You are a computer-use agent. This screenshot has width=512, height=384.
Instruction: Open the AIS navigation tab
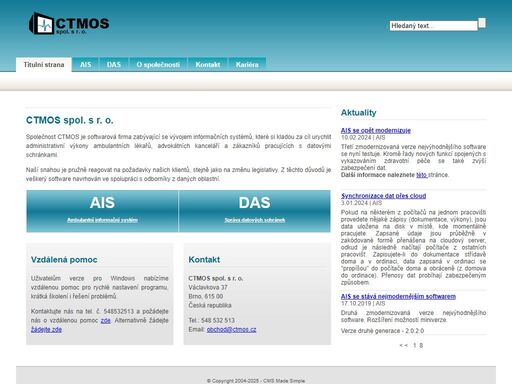(86, 65)
